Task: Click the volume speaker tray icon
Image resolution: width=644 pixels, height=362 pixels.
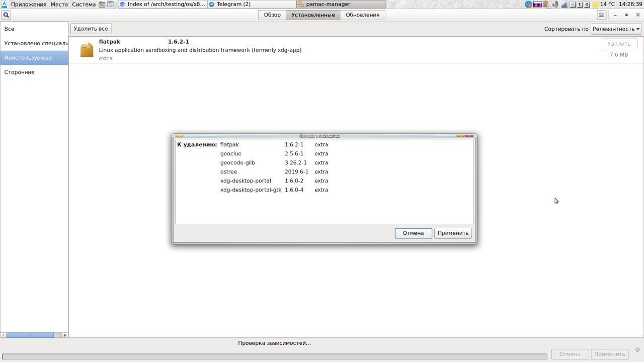Action: [x=555, y=4]
